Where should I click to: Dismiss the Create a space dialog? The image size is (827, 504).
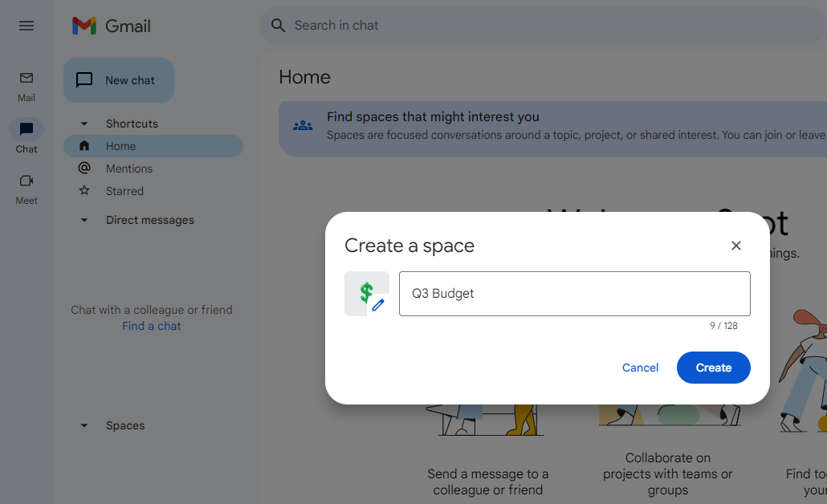pos(735,246)
